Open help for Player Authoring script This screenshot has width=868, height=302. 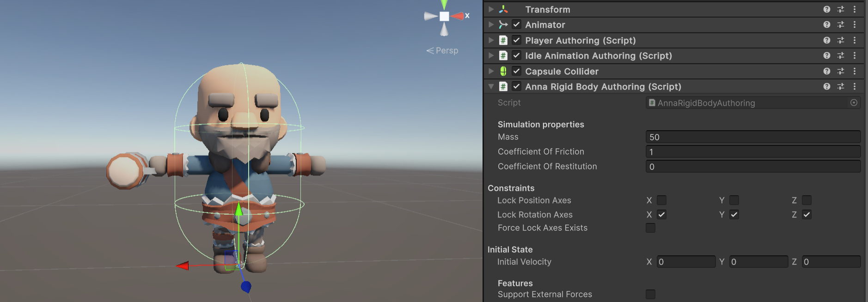point(827,40)
